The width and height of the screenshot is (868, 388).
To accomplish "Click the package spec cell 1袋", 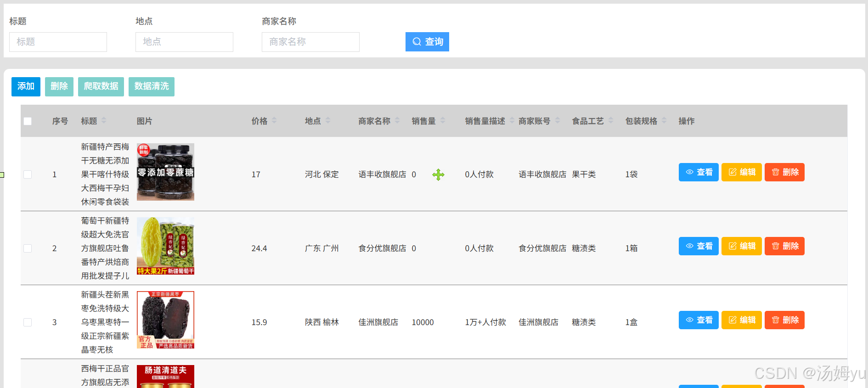I will 631,174.
